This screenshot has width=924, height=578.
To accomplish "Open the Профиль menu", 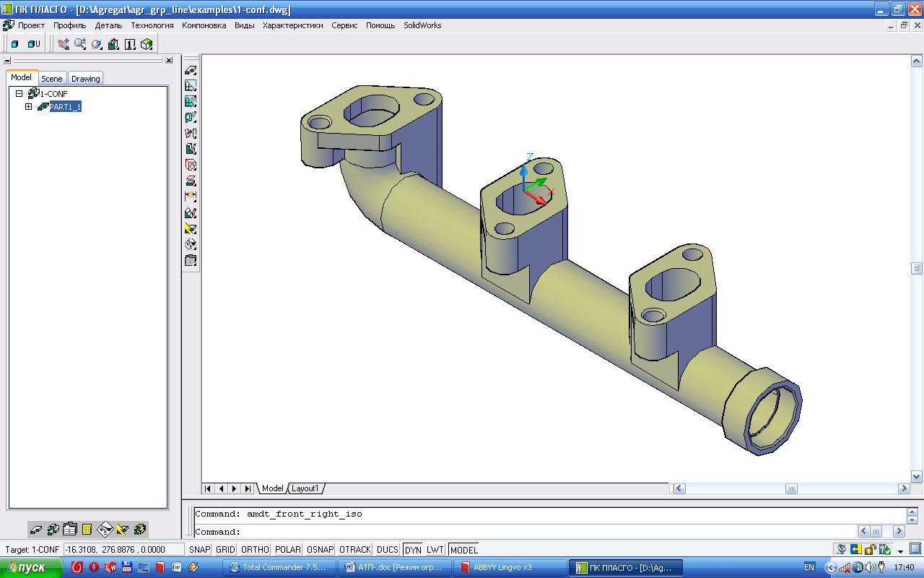I will point(70,25).
